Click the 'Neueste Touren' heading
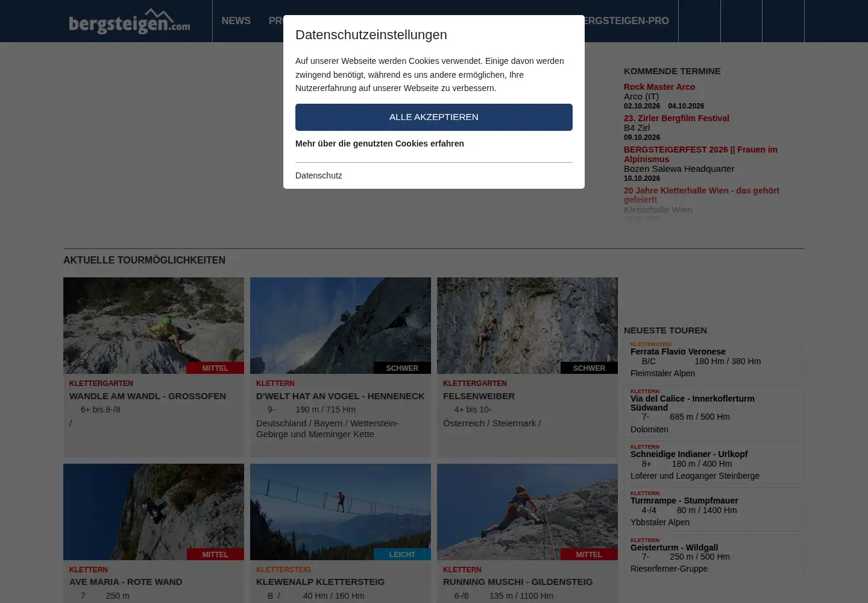868x603 pixels. pyautogui.click(x=665, y=330)
